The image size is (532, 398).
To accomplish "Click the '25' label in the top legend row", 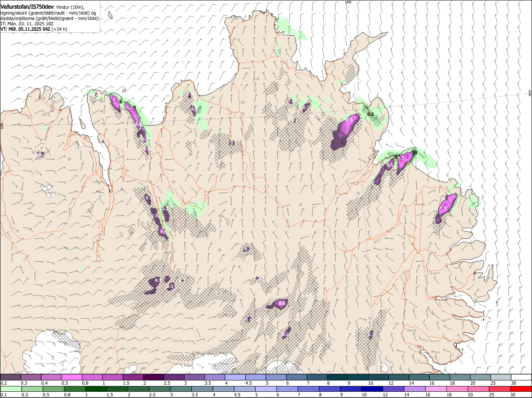I will (x=493, y=383).
